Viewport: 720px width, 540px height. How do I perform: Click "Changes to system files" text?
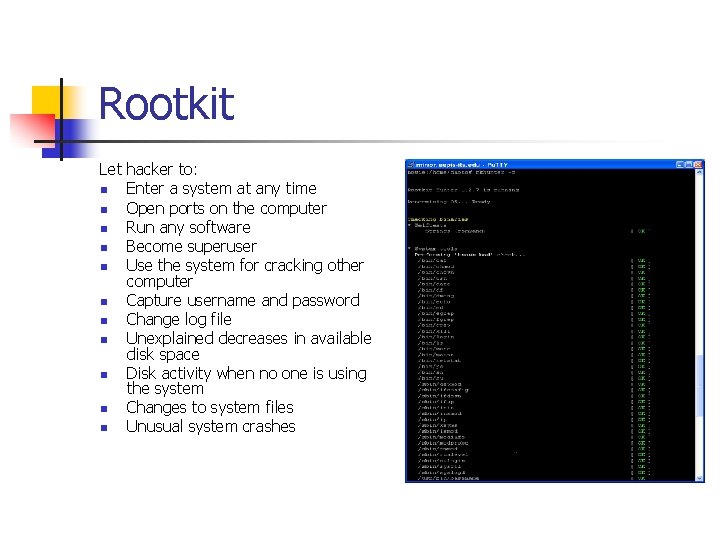209,407
